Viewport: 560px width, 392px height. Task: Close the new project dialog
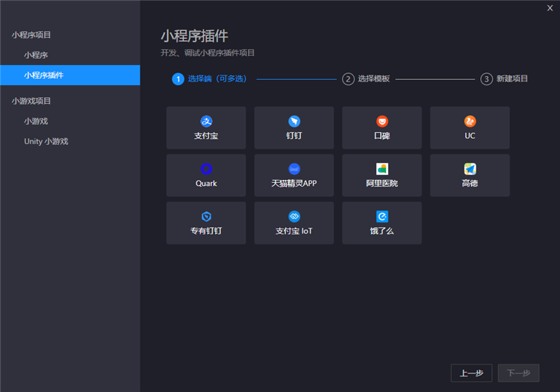click(x=550, y=7)
